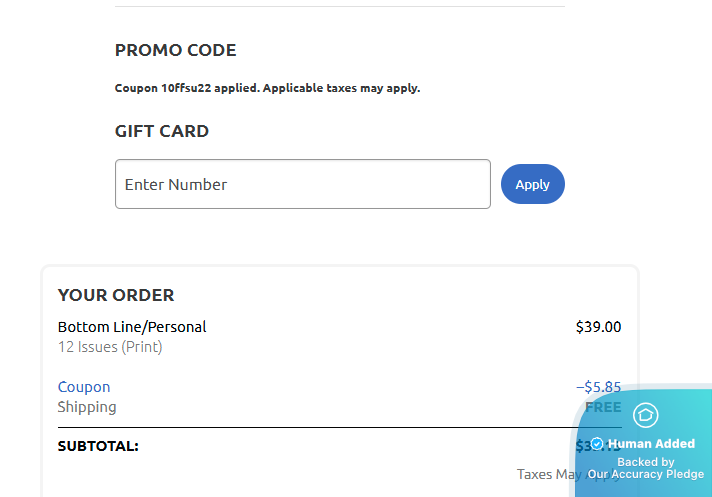The image size is (712, 497).
Task: Click the Human Added badge text
Action: click(652, 444)
